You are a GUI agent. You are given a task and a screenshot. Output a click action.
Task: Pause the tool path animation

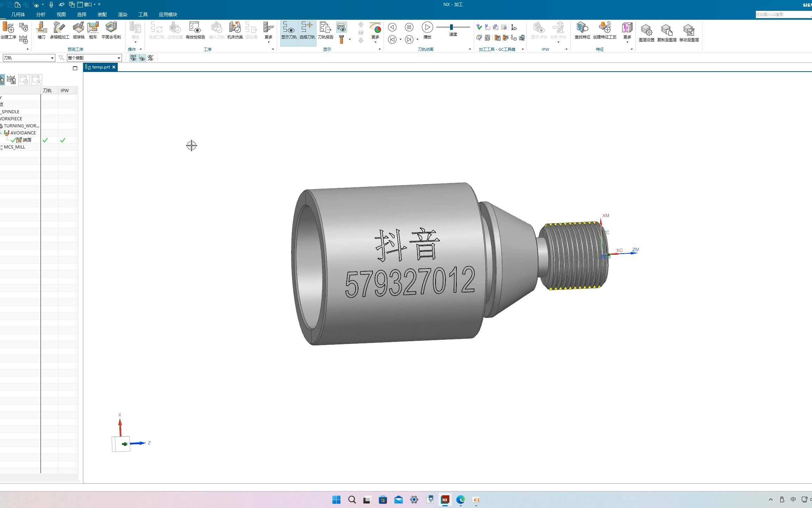click(x=409, y=27)
